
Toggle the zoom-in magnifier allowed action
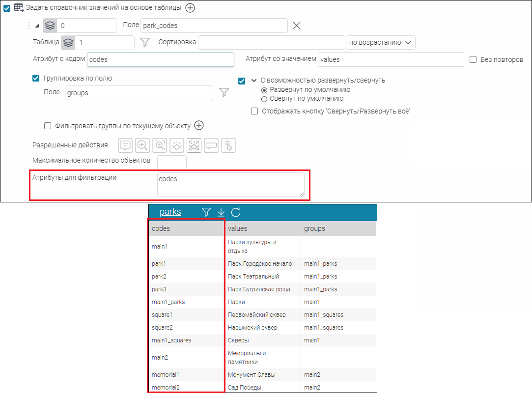coord(142,145)
